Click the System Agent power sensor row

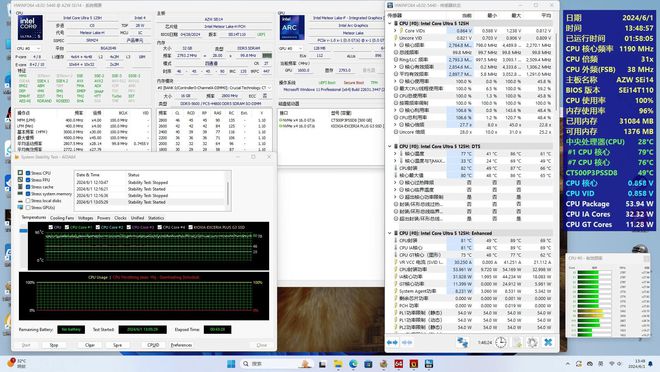(x=473, y=291)
